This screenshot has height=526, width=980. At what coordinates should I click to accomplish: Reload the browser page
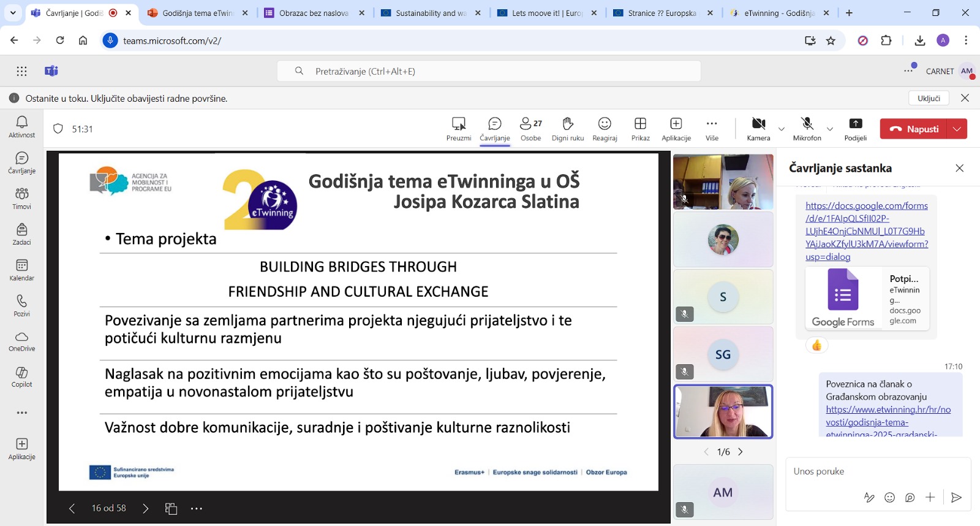click(x=60, y=40)
